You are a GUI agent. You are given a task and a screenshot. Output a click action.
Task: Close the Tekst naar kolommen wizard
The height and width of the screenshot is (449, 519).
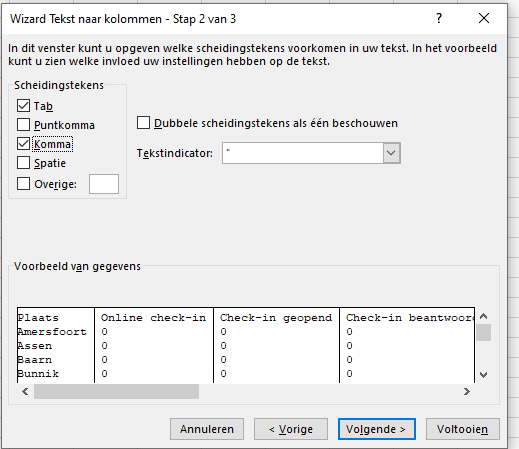tap(484, 18)
